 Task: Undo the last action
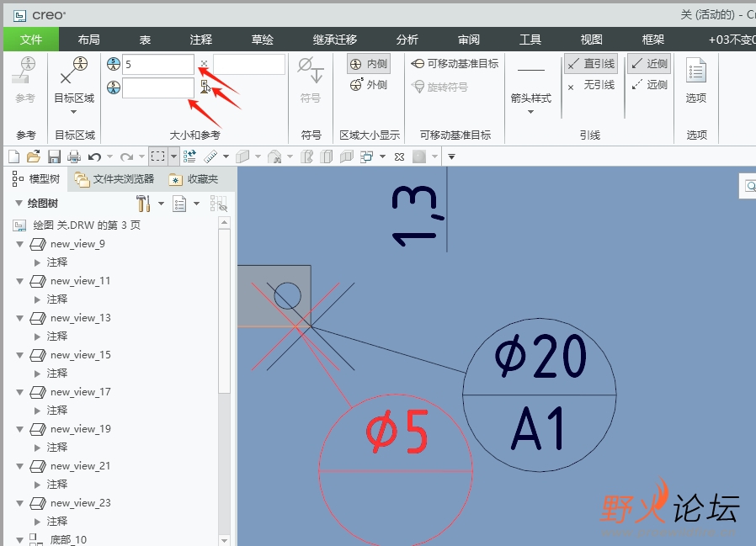coord(94,156)
